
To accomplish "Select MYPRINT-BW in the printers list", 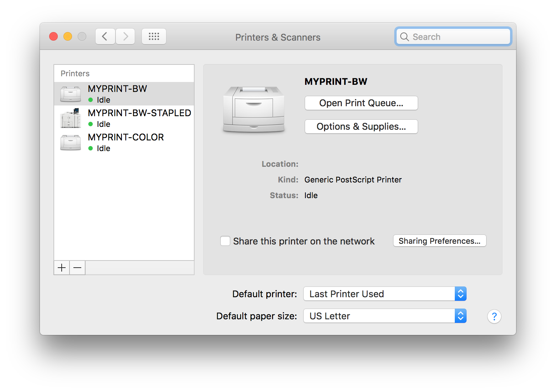I will tap(117, 89).
